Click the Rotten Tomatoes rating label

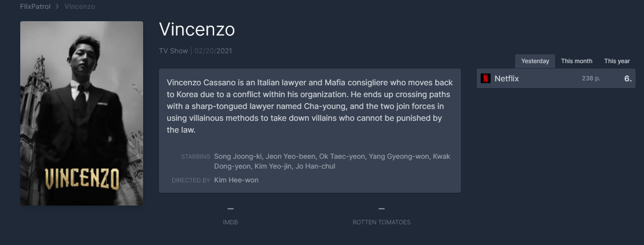(381, 222)
